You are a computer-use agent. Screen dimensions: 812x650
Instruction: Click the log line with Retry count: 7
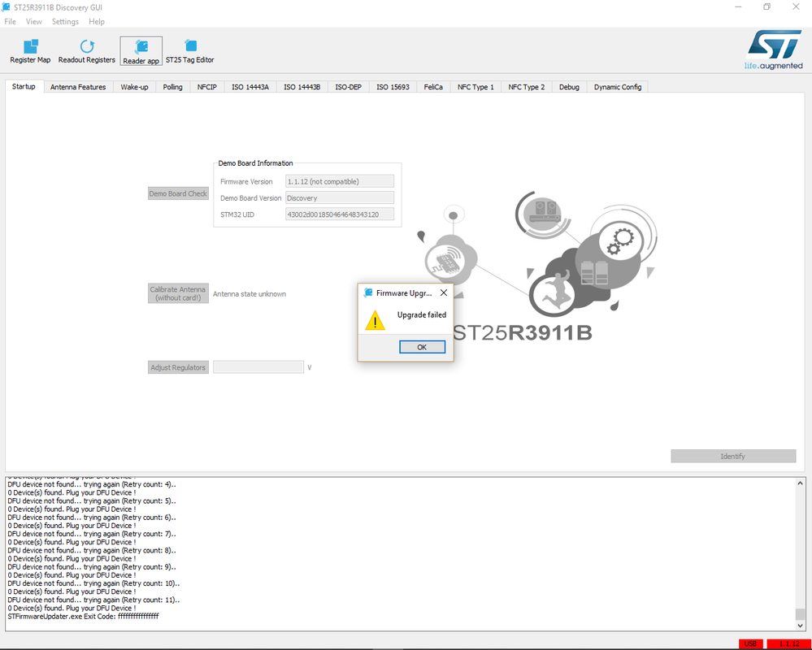(92, 534)
